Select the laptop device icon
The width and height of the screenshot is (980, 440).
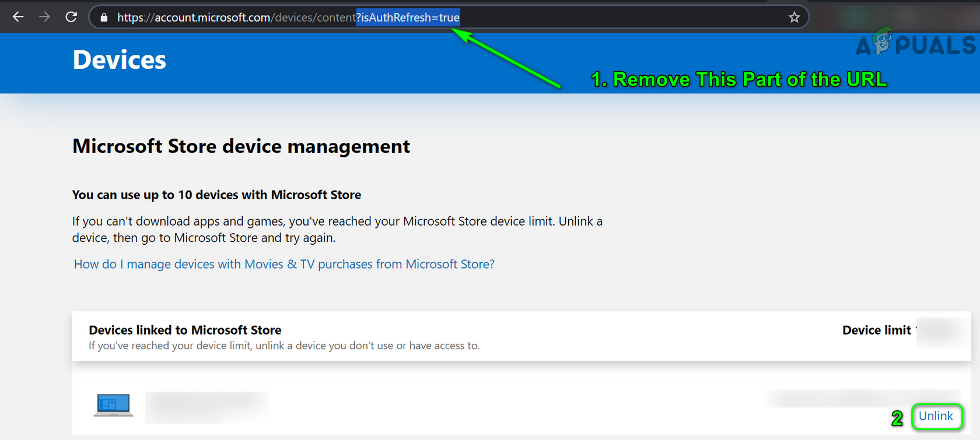113,405
